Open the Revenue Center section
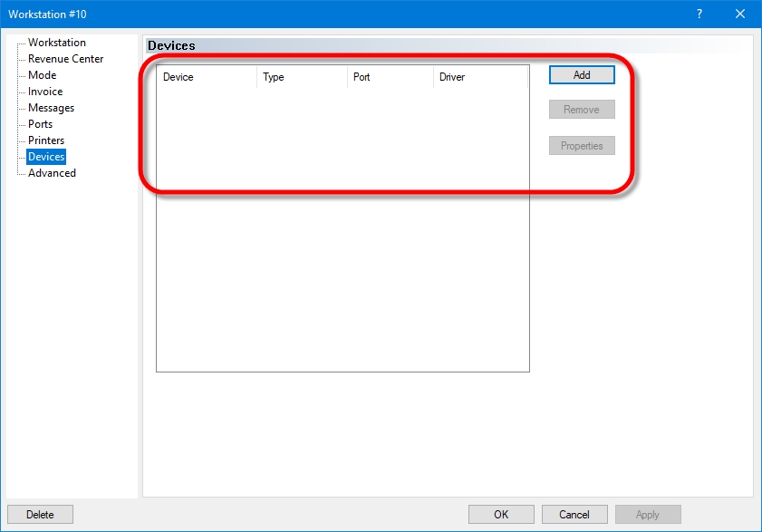The width and height of the screenshot is (762, 532). coord(65,59)
